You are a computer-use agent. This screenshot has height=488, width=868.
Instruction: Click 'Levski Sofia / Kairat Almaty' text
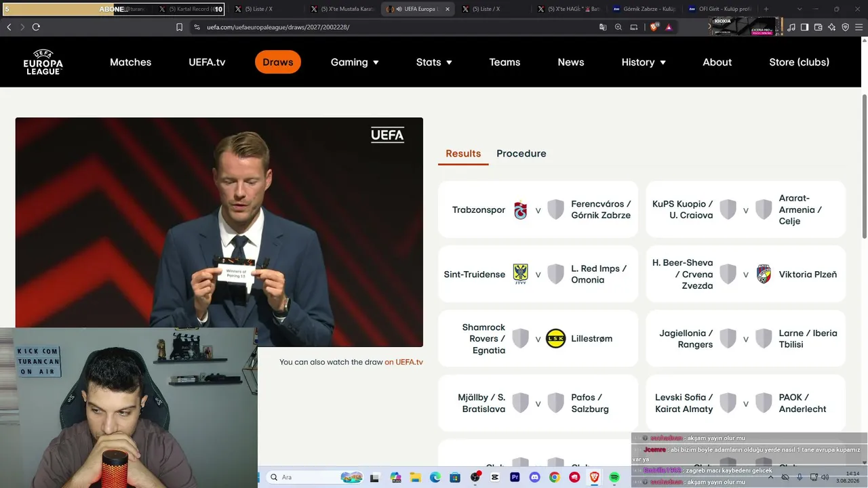(x=684, y=403)
